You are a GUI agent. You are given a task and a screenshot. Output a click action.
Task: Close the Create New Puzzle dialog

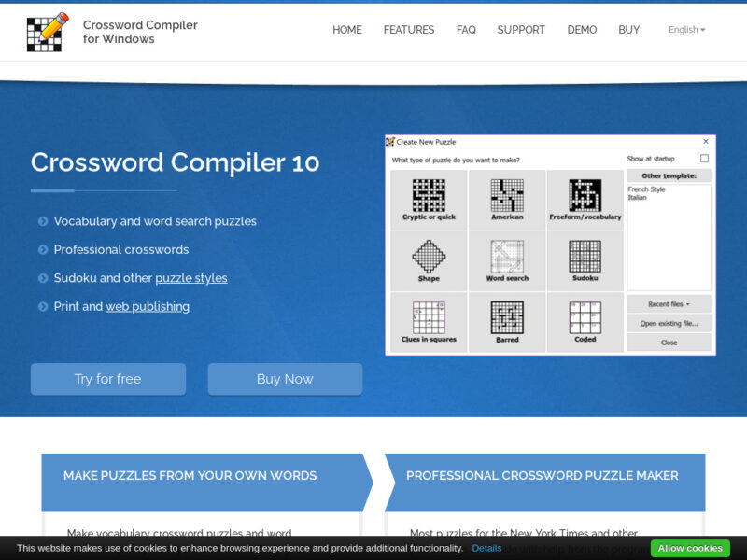706,142
